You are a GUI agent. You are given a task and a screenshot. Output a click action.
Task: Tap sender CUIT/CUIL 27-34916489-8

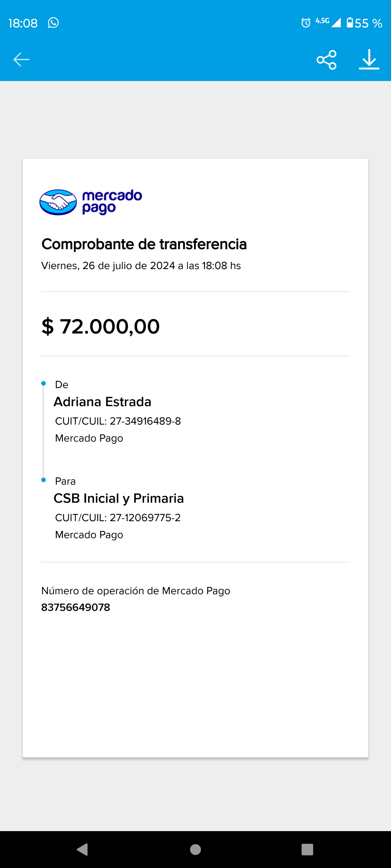[118, 421]
